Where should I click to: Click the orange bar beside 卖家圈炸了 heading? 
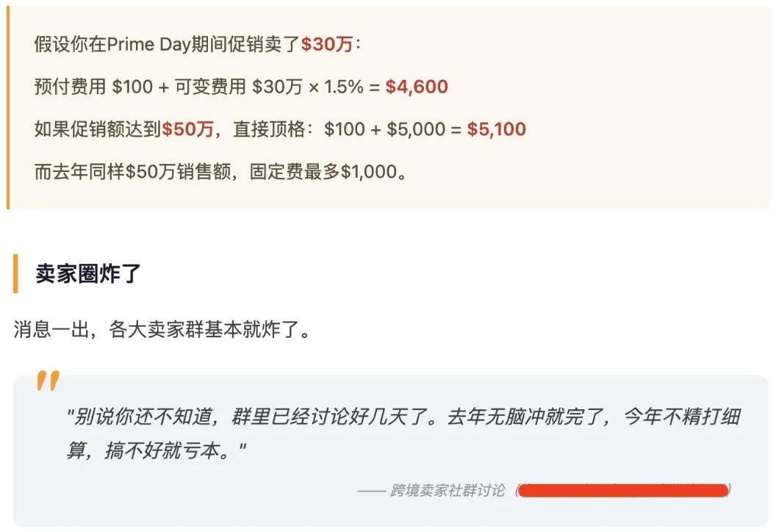coord(15,273)
